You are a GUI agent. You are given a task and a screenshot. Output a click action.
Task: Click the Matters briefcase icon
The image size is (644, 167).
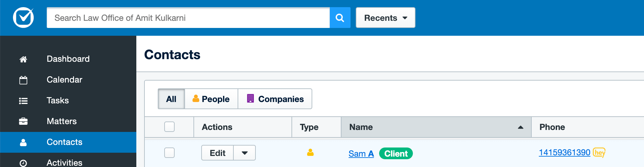(x=23, y=122)
